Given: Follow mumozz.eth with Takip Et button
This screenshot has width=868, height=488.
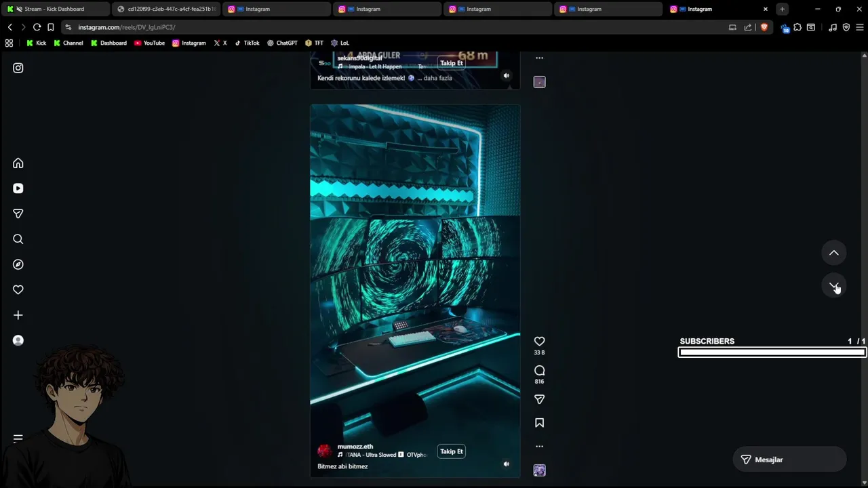Looking at the screenshot, I should pyautogui.click(x=452, y=451).
